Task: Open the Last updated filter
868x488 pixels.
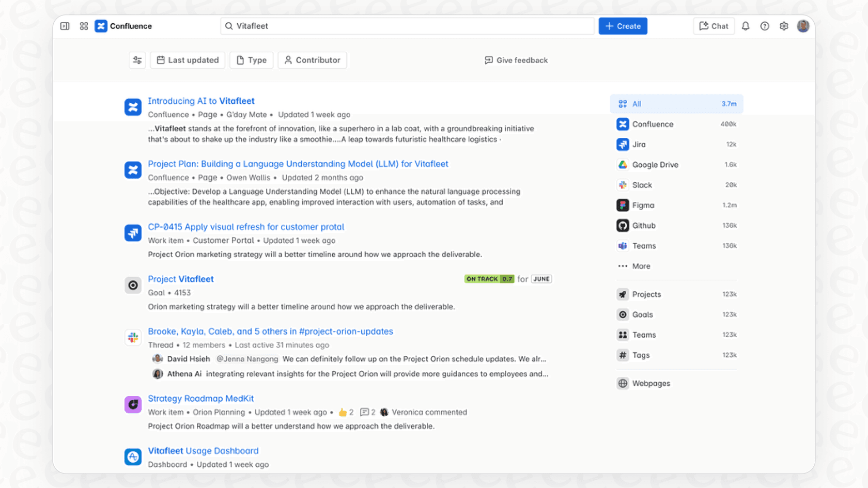Action: click(187, 60)
